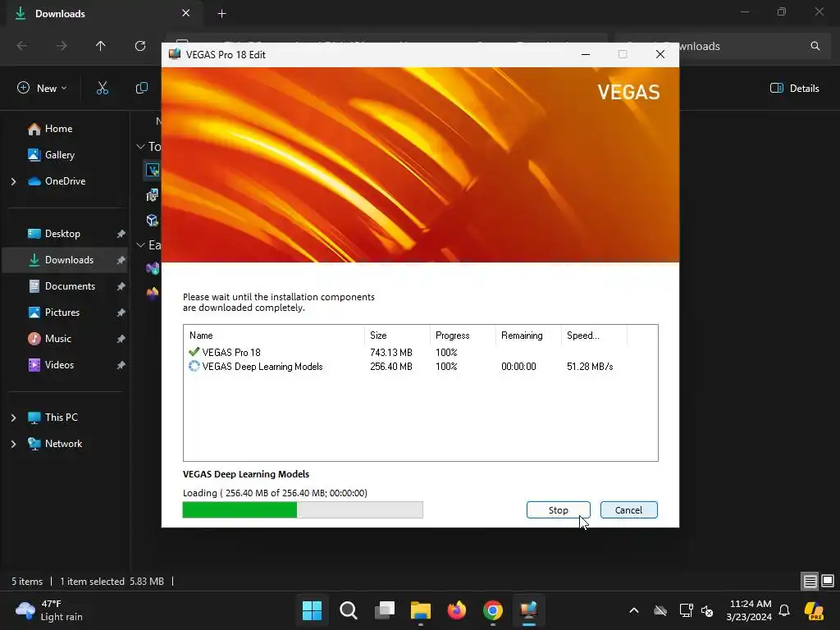840x630 pixels.
Task: Click spinner icon beside Deep Learning Models
Action: (x=194, y=366)
